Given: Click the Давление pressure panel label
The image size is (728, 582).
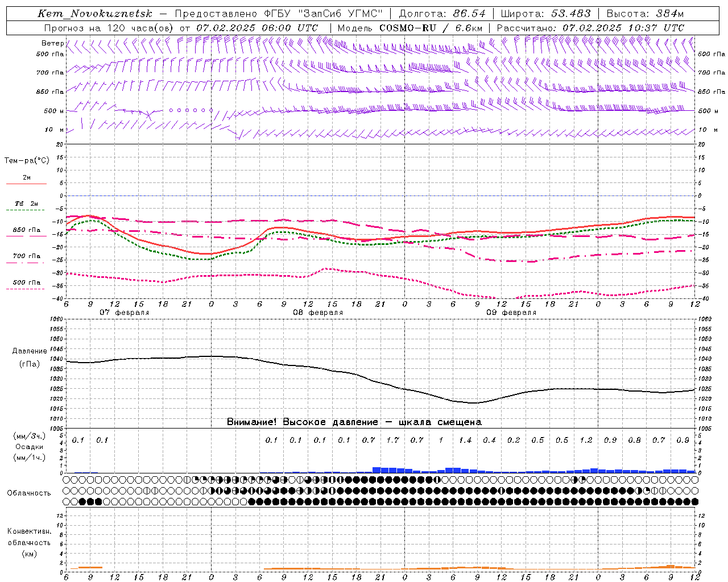Looking at the screenshot, I should [x=30, y=351].
